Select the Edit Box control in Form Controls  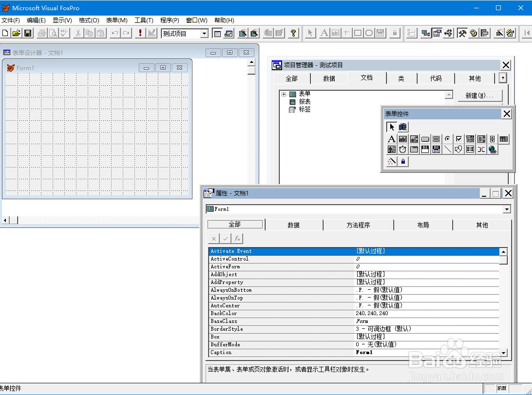(414, 139)
